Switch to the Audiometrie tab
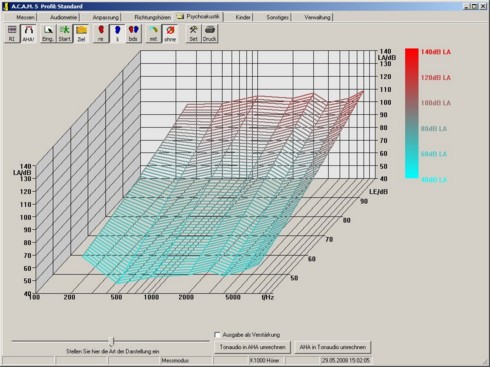Image resolution: width=490 pixels, height=367 pixels. pyautogui.click(x=63, y=17)
